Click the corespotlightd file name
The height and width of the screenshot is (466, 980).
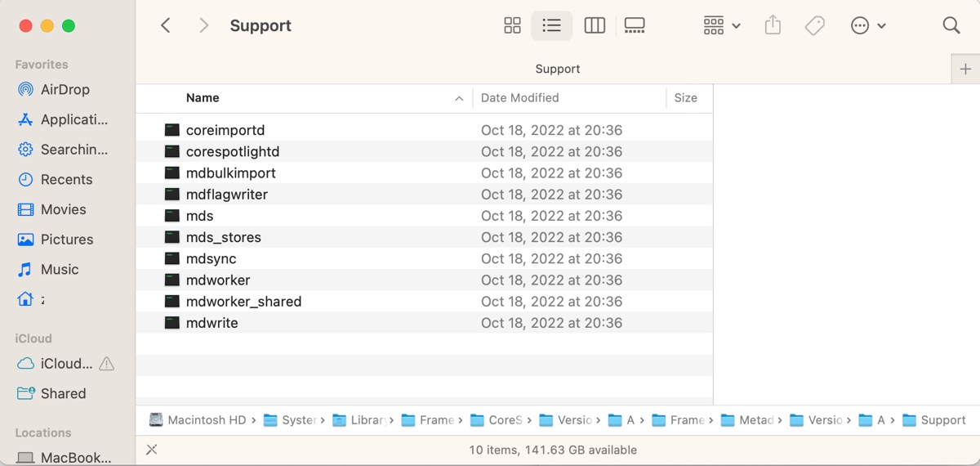[x=233, y=151]
